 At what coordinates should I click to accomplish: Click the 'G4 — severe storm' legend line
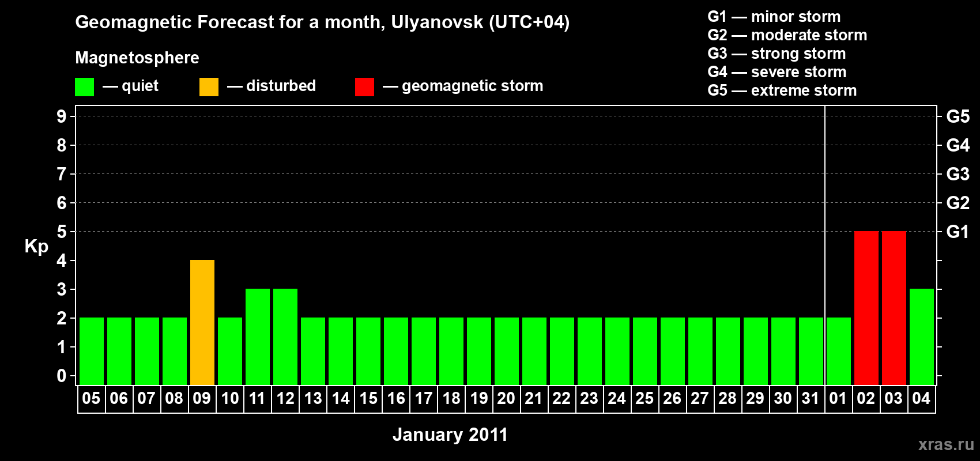(x=777, y=72)
